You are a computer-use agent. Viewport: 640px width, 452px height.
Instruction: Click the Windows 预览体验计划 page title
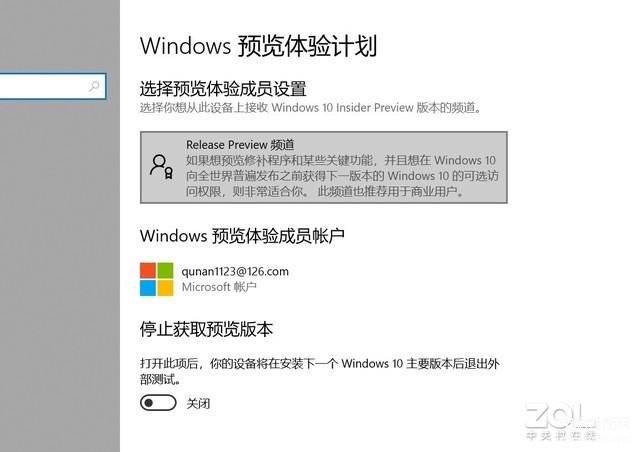click(258, 46)
